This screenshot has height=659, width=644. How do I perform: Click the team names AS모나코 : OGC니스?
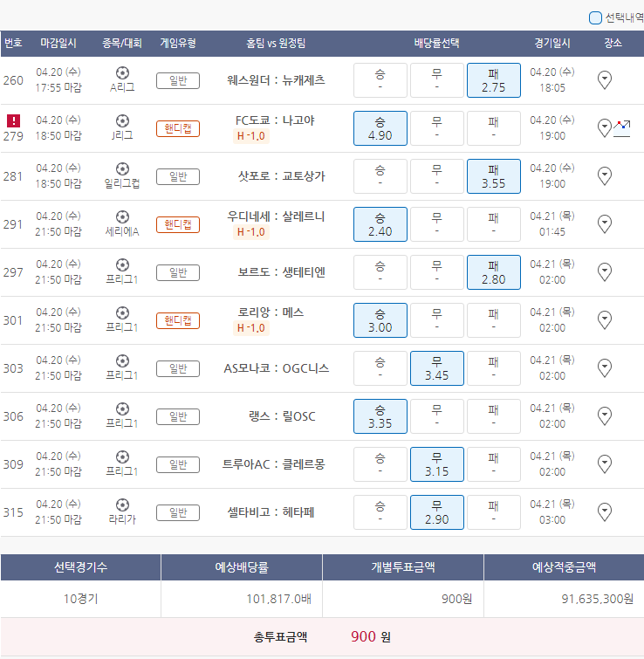coord(276,368)
